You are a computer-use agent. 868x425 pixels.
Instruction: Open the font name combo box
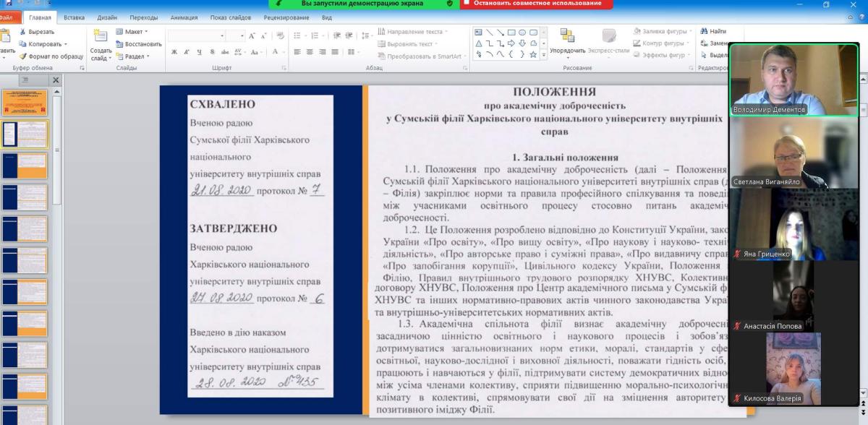point(197,35)
